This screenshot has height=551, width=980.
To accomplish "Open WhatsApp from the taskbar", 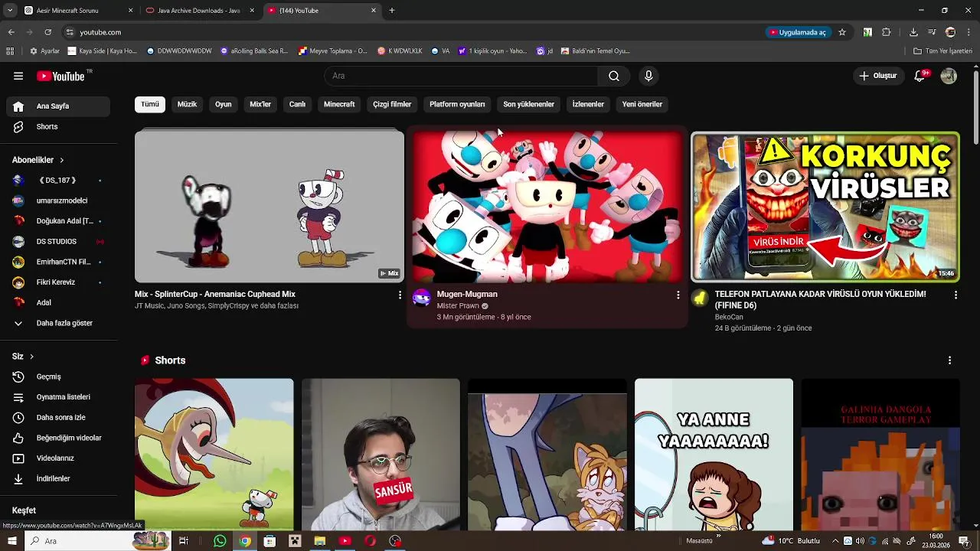I will [x=220, y=541].
